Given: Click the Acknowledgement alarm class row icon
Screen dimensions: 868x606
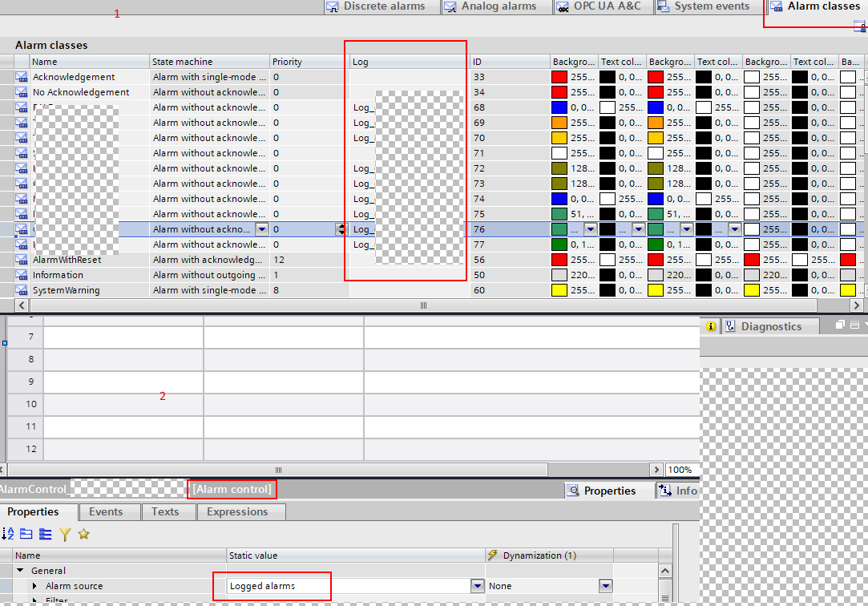Looking at the screenshot, I should point(21,77).
